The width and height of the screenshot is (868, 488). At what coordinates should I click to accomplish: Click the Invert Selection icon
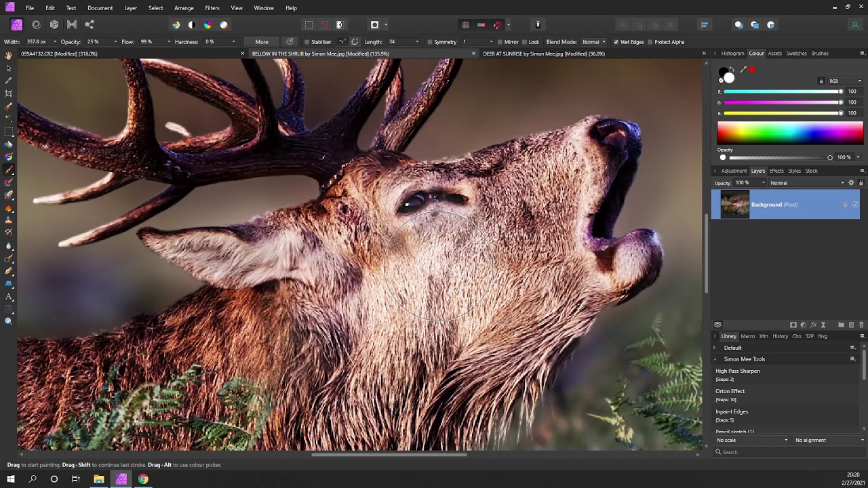[x=340, y=25]
